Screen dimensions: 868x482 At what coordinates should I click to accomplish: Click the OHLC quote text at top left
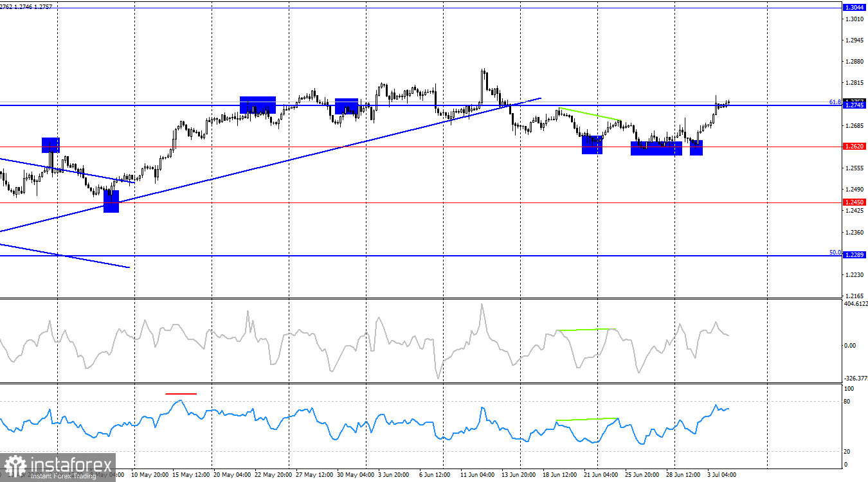[26, 6]
